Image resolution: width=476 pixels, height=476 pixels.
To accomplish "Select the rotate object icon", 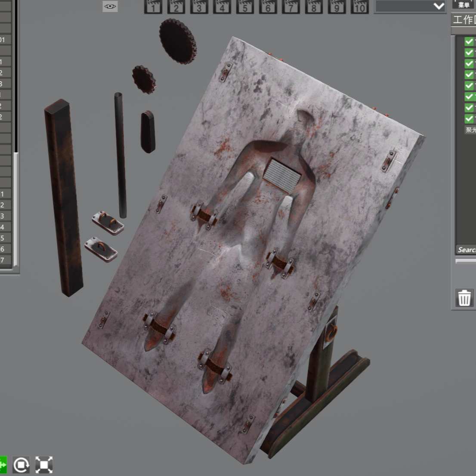I will (x=21, y=465).
